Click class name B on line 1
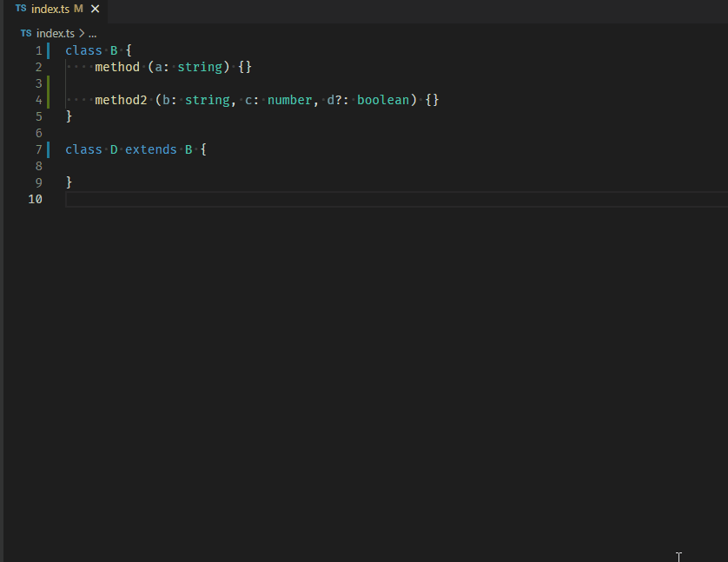This screenshot has width=728, height=562. tap(114, 50)
